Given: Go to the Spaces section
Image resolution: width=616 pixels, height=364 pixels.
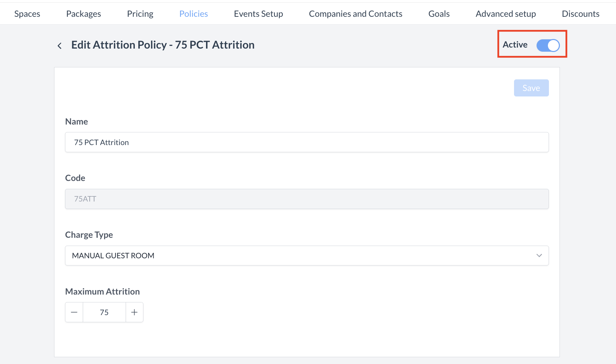Looking at the screenshot, I should click(x=27, y=14).
